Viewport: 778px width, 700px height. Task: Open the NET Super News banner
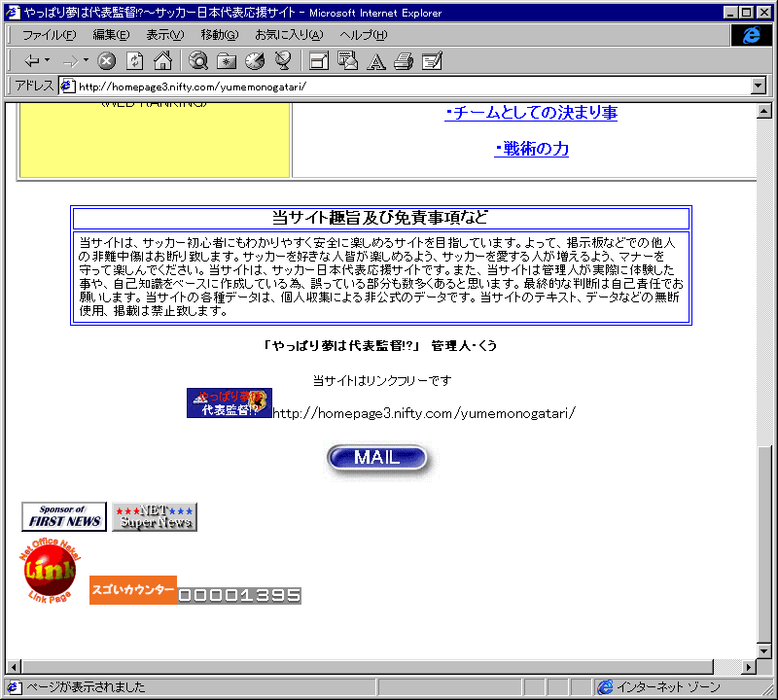click(x=155, y=516)
